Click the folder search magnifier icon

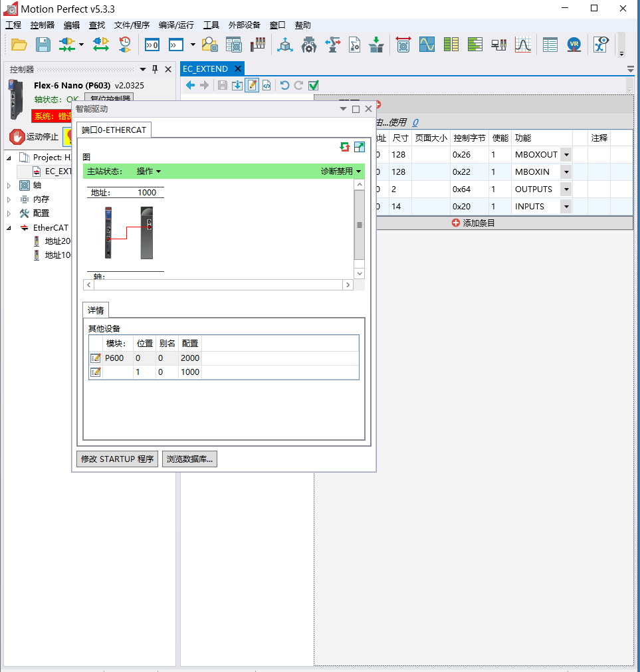(210, 45)
